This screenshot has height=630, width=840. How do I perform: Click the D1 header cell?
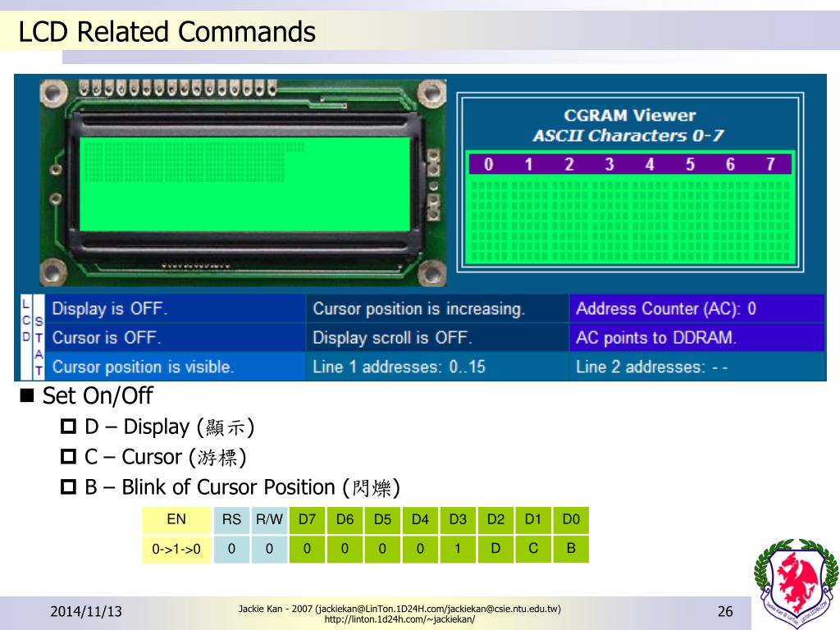(x=533, y=519)
